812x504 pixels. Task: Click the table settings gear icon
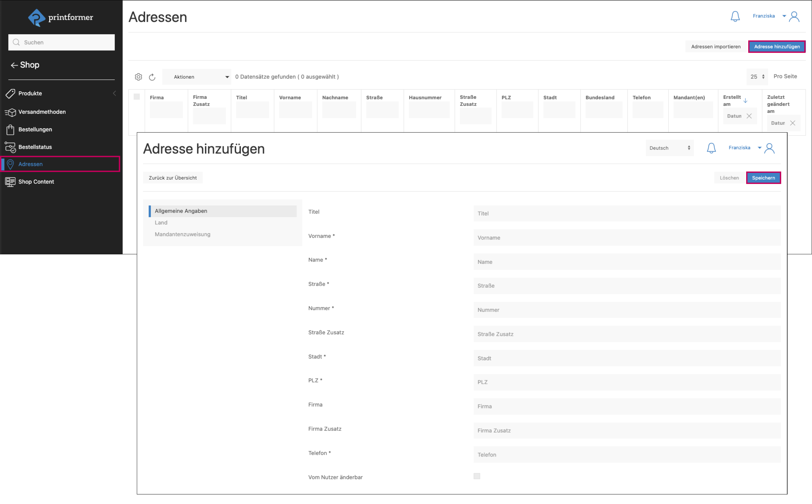coord(139,77)
